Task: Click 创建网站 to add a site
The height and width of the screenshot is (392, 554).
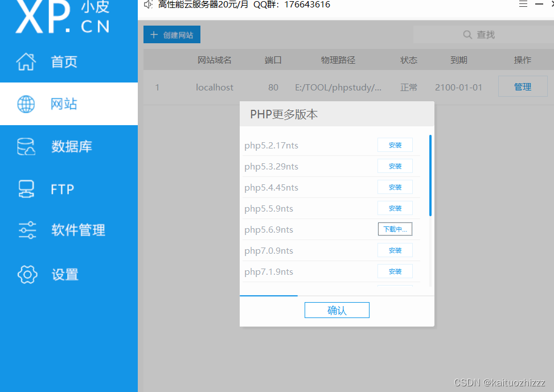Action: pos(171,34)
